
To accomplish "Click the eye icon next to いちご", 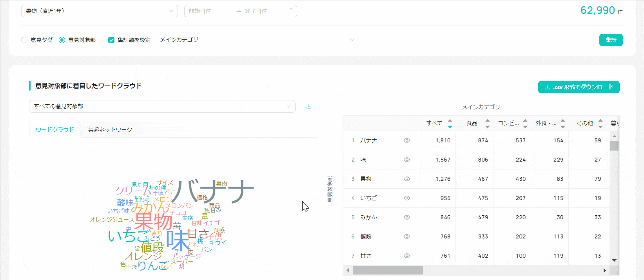I will (407, 198).
